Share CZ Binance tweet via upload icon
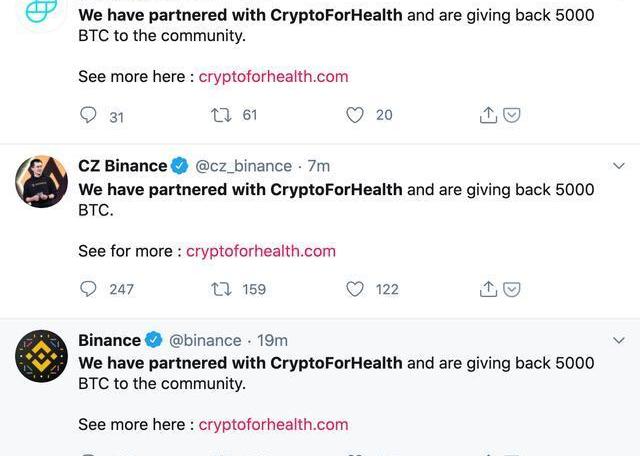This screenshot has height=456, width=640. 488,289
